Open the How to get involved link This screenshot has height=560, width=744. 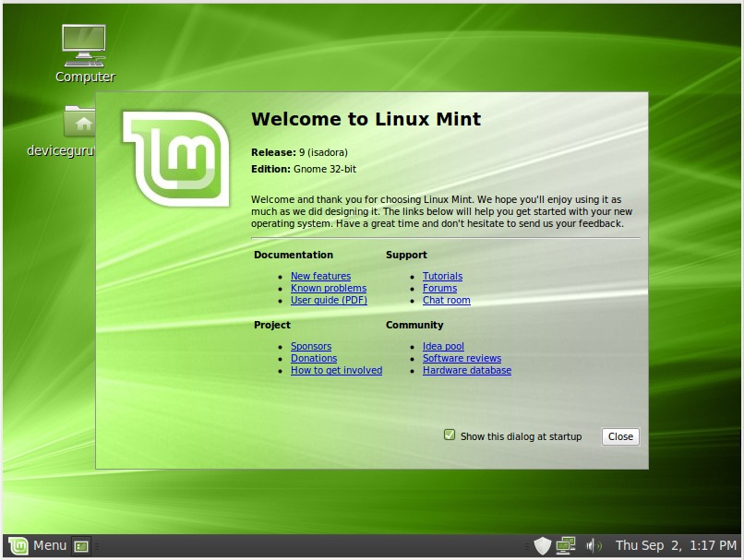(x=336, y=370)
